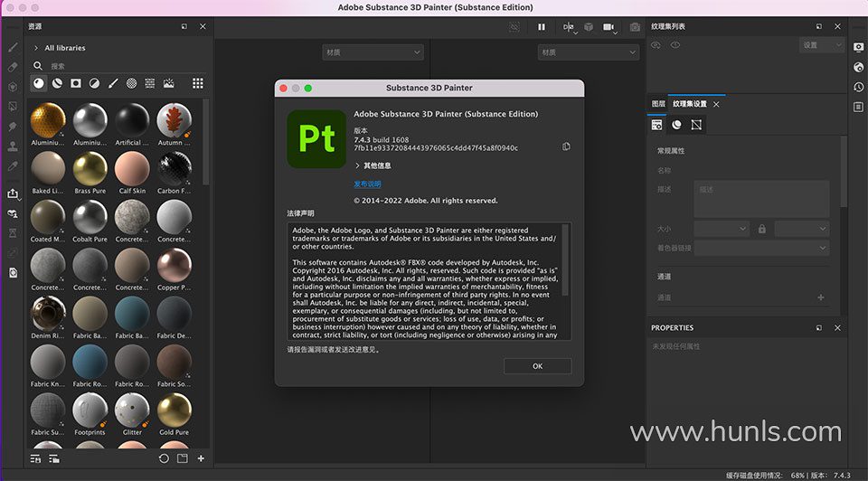
Task: Click the 描述 description field
Action: 761,199
